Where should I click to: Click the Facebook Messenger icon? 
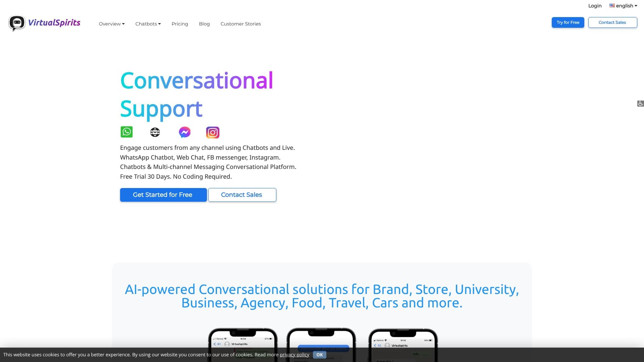184,132
